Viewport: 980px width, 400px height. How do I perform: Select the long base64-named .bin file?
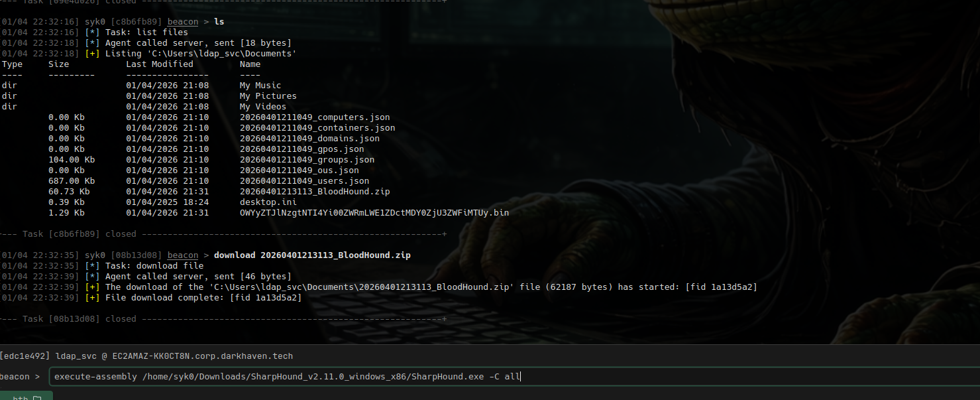pos(374,213)
